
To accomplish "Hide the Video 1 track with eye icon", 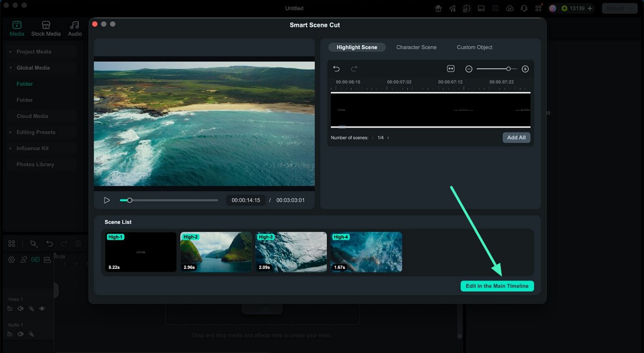I will pos(42,308).
